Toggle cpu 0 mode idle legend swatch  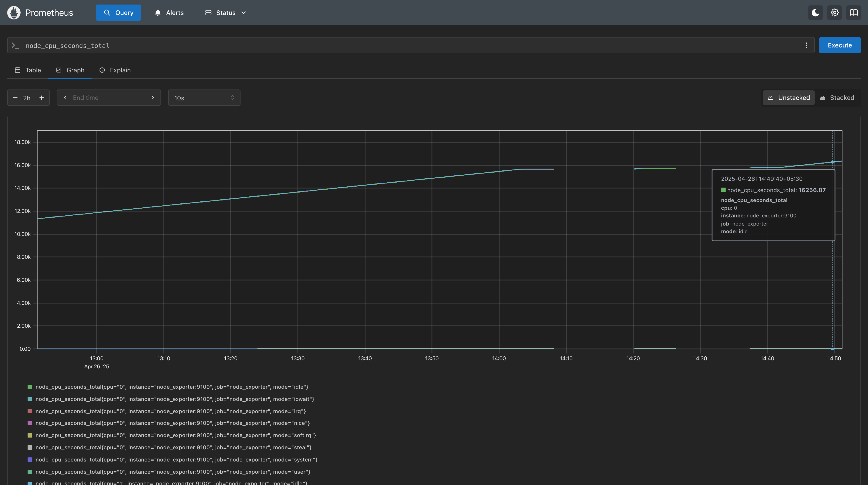click(30, 387)
